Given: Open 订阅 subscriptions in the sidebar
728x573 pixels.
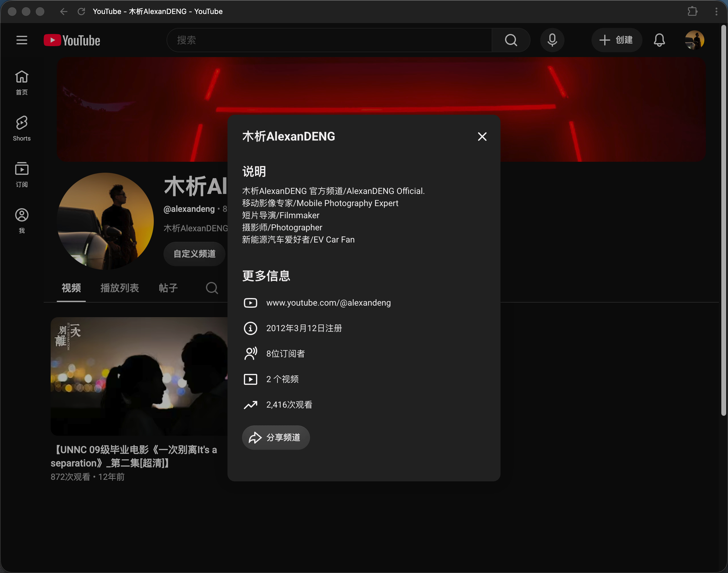Looking at the screenshot, I should pyautogui.click(x=22, y=175).
